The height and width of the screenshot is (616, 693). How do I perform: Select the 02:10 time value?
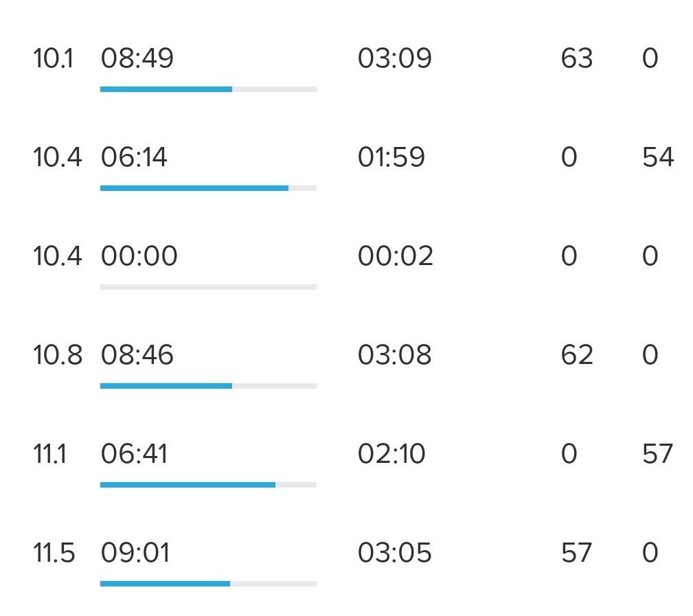click(x=391, y=454)
